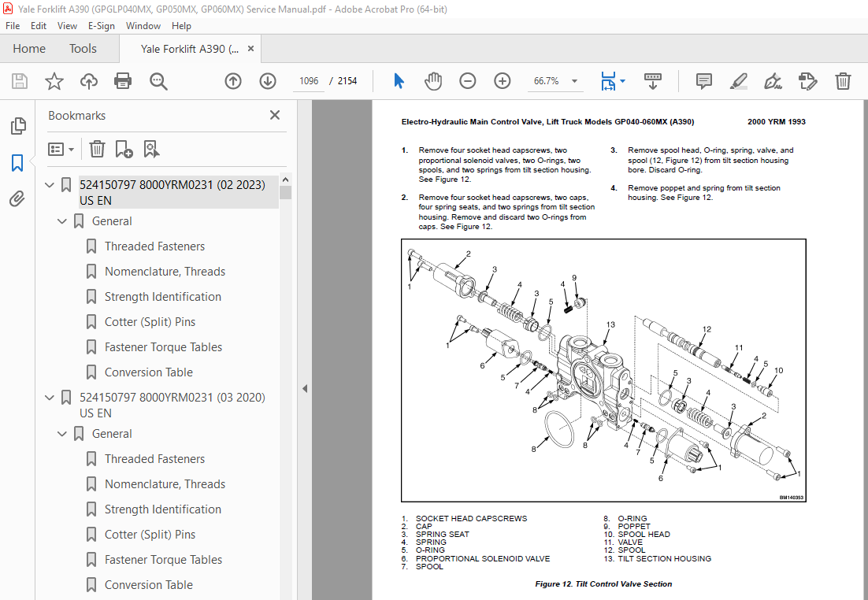Collapse the left navigation pane arrow
The width and height of the screenshot is (868, 600).
[305, 388]
